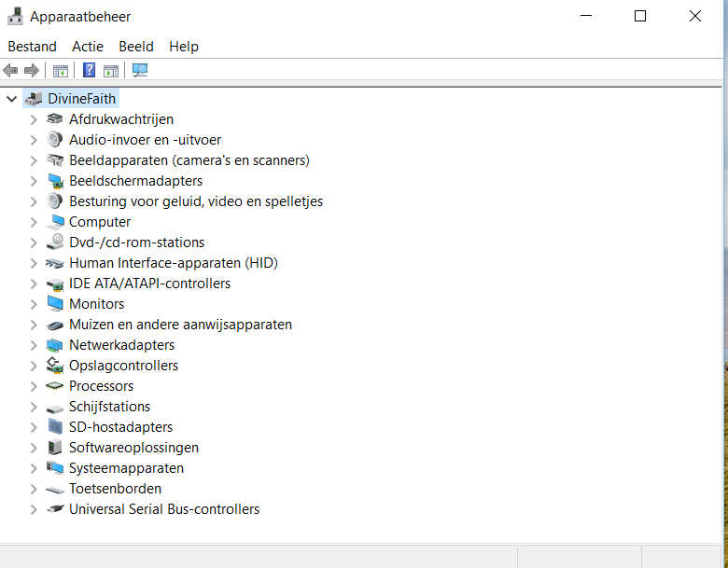
Task: Expand the Universal Serial Bus-controllers category
Action: (34, 509)
